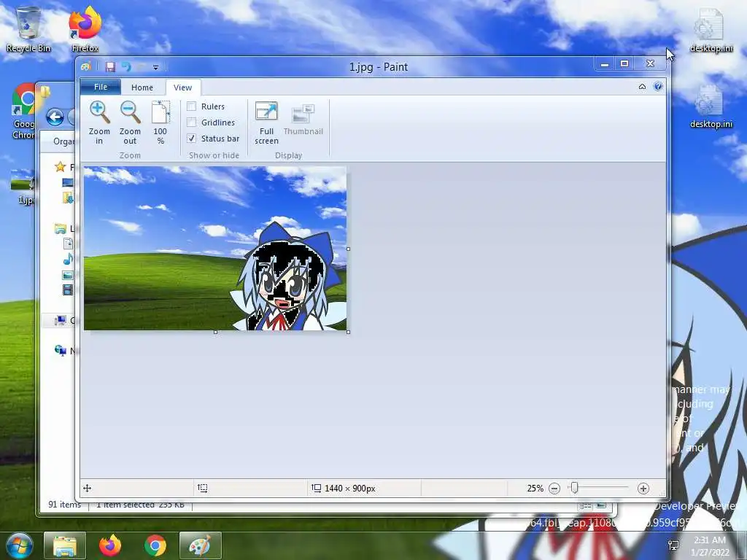747x560 pixels.
Task: Click the Paint taskbar icon
Action: tap(200, 545)
